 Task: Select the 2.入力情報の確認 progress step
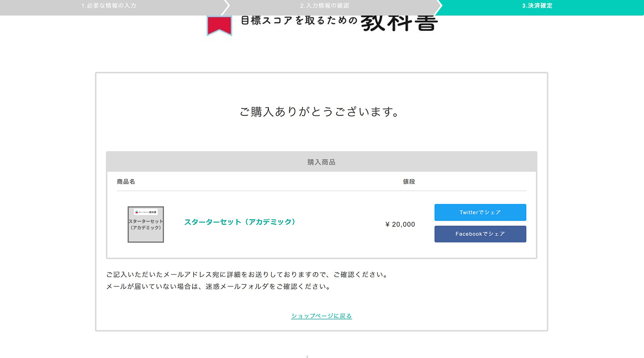coord(325,6)
